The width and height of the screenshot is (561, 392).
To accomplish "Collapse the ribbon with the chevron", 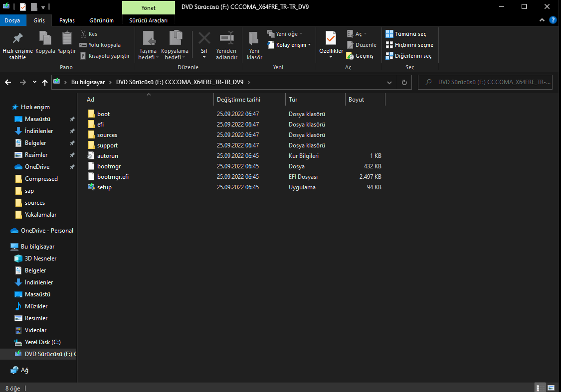I will [542, 20].
